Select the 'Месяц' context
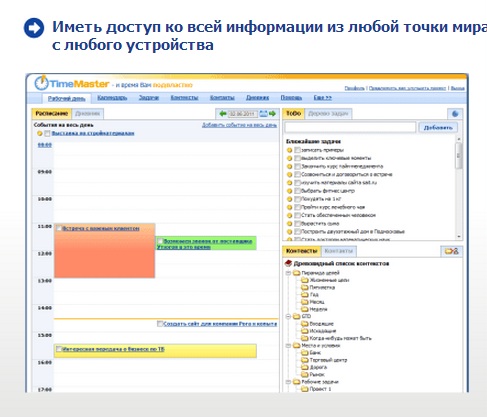 coord(317,302)
